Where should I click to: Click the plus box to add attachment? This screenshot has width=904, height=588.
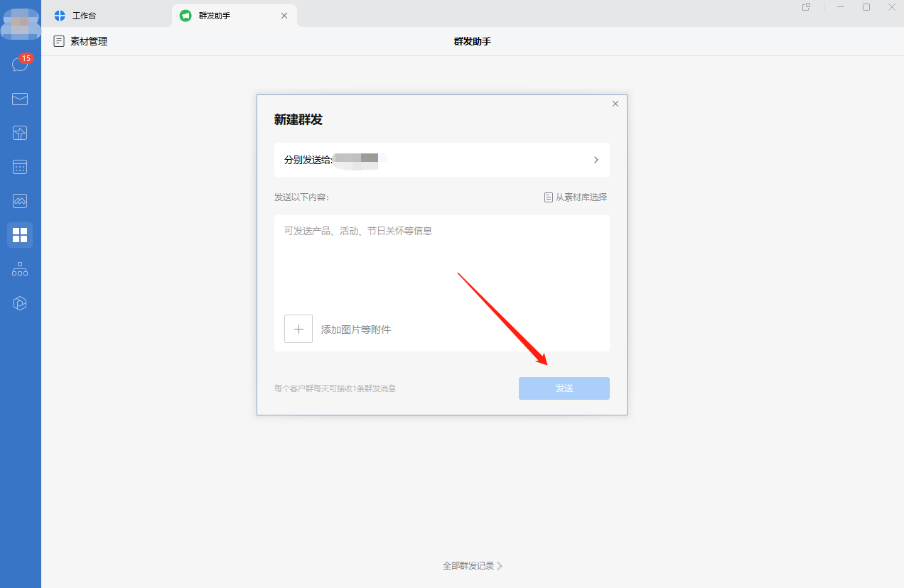coord(298,329)
